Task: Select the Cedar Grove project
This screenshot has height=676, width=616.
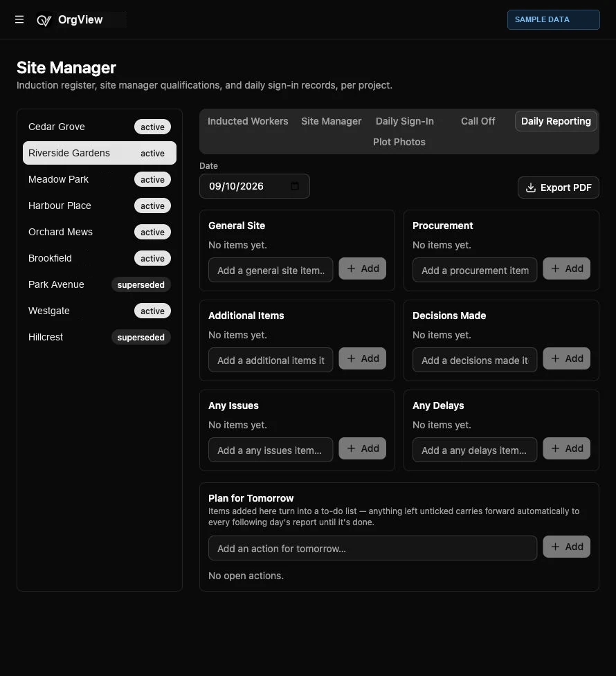Action: click(99, 127)
